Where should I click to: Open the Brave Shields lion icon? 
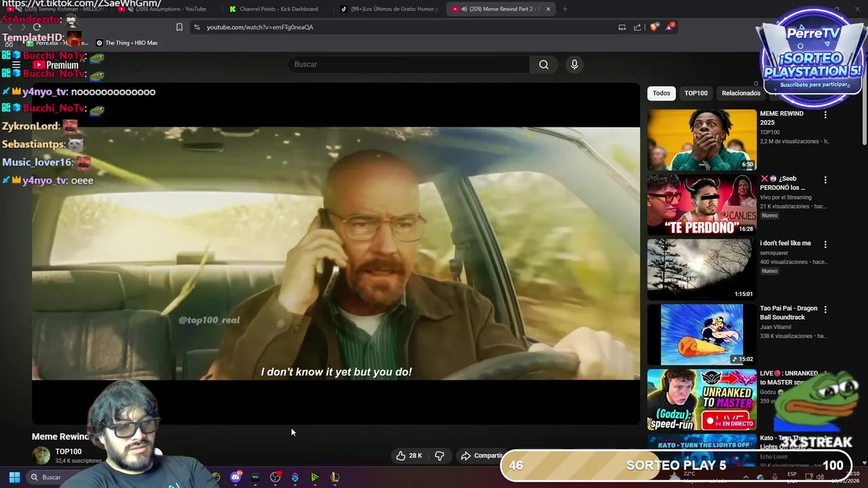[654, 27]
